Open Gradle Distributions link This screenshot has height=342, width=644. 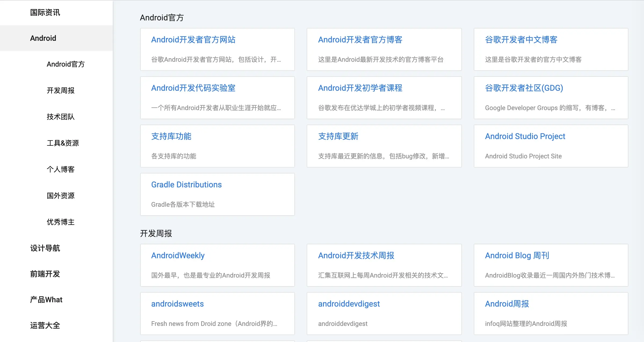(186, 185)
